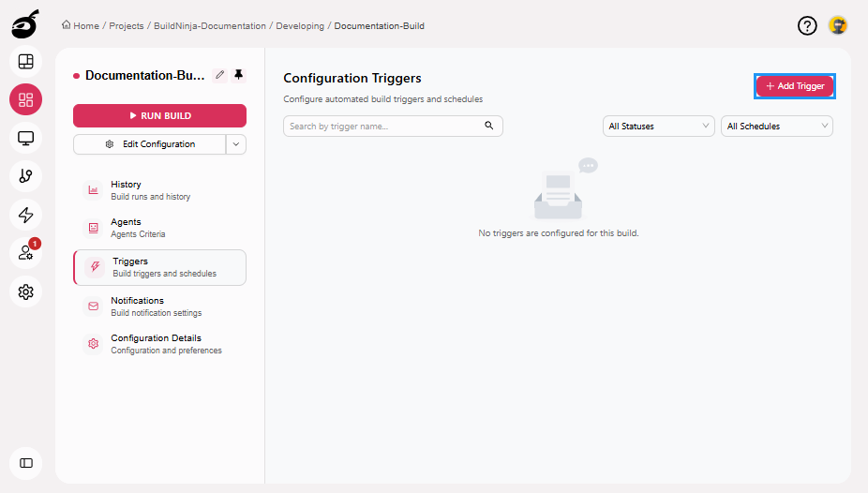
Task: Open the lightning bolt icon in sidebar
Action: click(26, 215)
